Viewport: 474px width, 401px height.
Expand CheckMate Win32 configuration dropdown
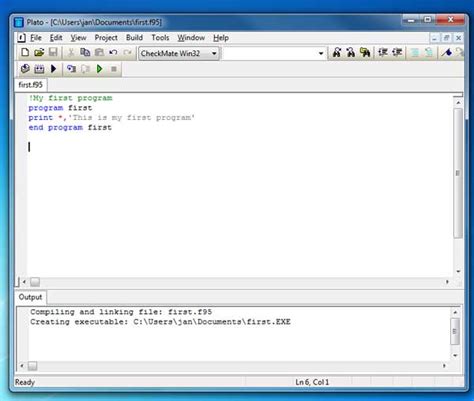214,53
